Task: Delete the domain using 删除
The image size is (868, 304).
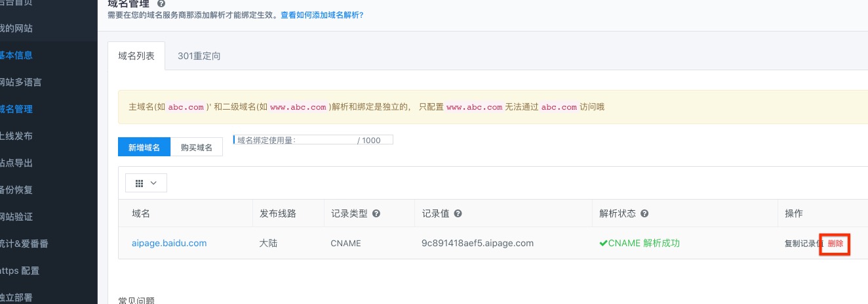Action: point(835,244)
